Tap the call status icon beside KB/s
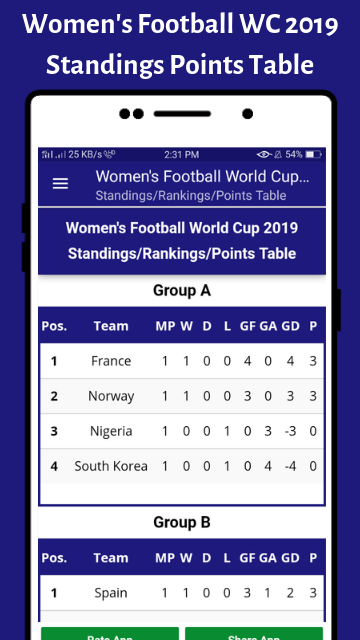 [109, 154]
